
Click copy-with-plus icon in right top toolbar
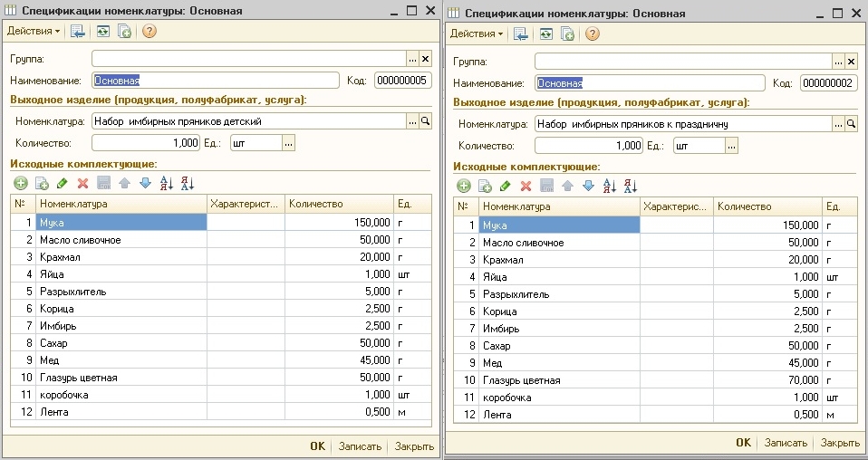click(567, 34)
